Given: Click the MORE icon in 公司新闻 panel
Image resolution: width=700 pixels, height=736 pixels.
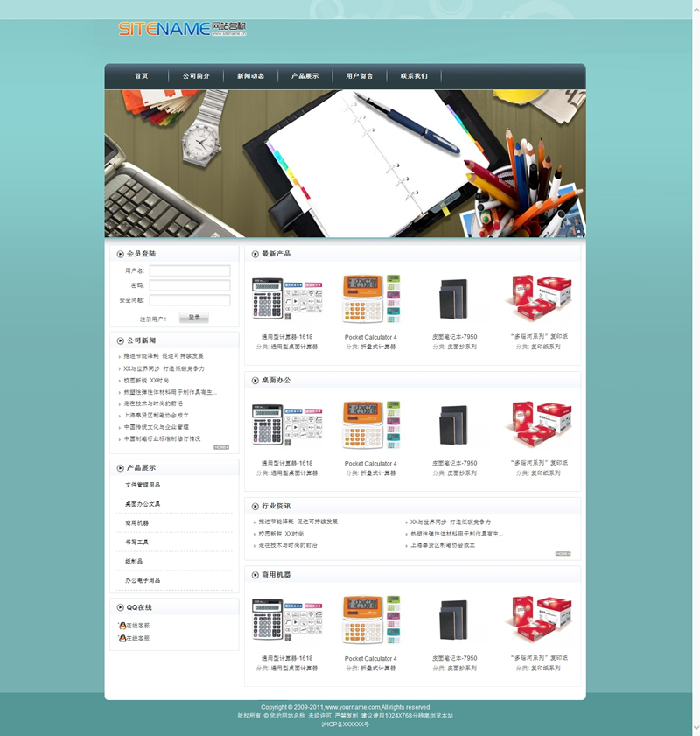Looking at the screenshot, I should pyautogui.click(x=221, y=447).
